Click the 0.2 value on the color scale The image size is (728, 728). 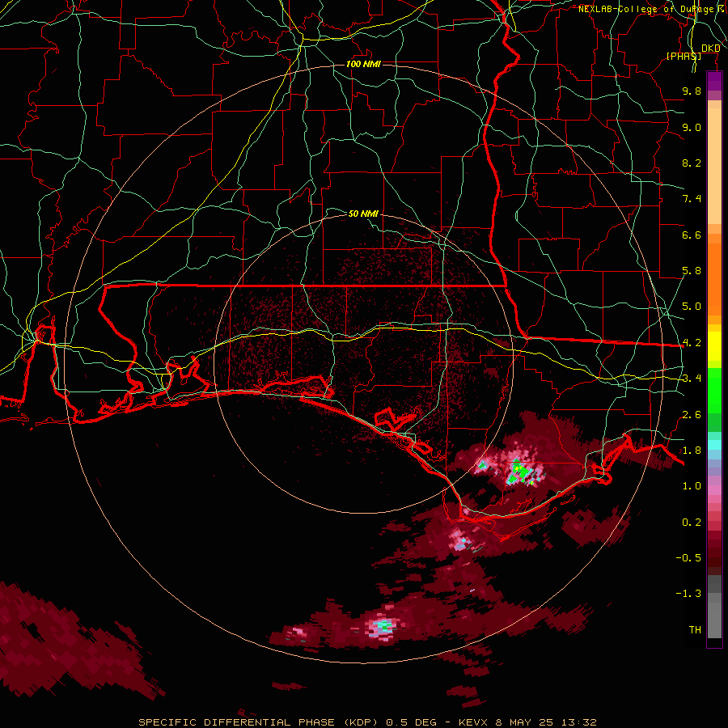point(692,523)
